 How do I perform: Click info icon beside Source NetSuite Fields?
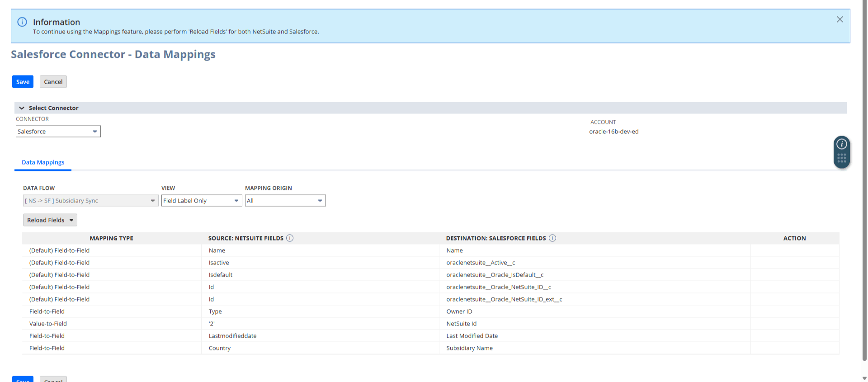290,238
